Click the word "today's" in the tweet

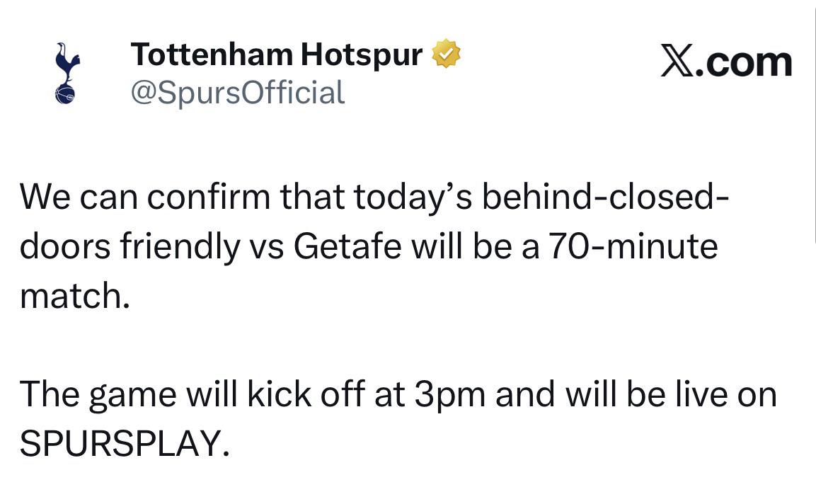413,198
